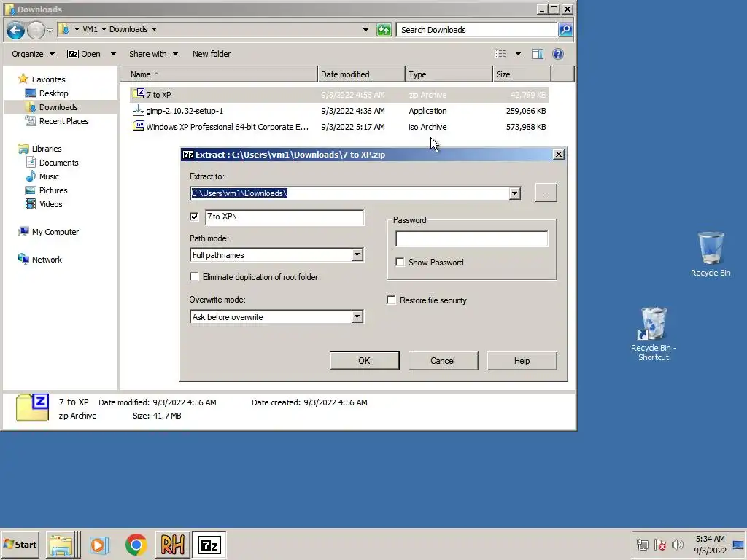The width and height of the screenshot is (747, 560).
Task: Click Help in Extract dialog
Action: (x=522, y=361)
